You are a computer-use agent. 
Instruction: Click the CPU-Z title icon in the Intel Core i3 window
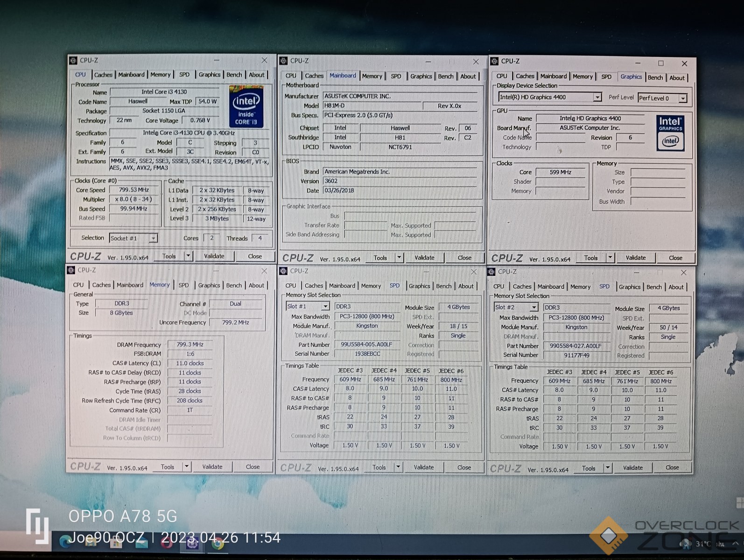tap(73, 60)
